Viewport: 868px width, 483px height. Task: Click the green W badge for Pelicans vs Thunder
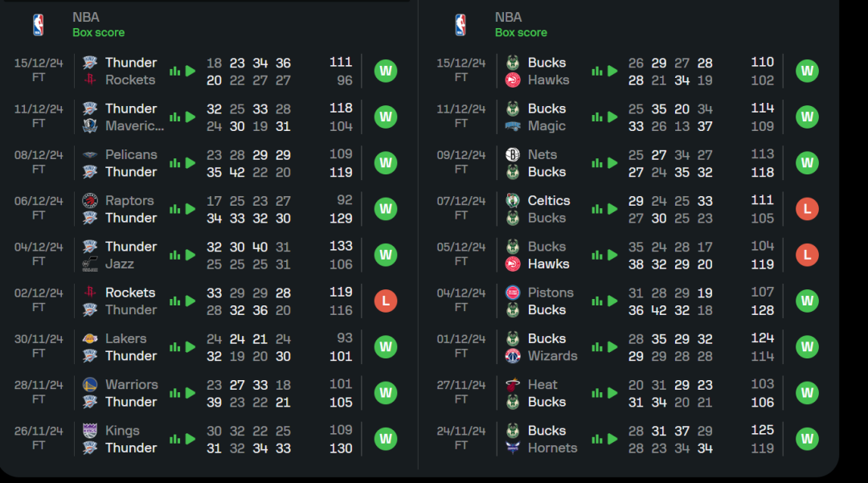[386, 163]
